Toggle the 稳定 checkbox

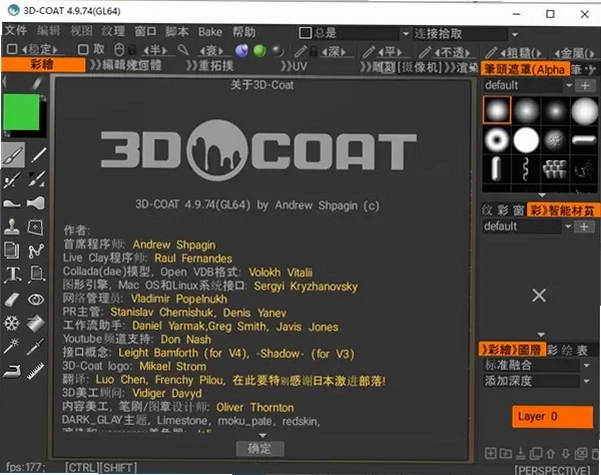coord(12,49)
